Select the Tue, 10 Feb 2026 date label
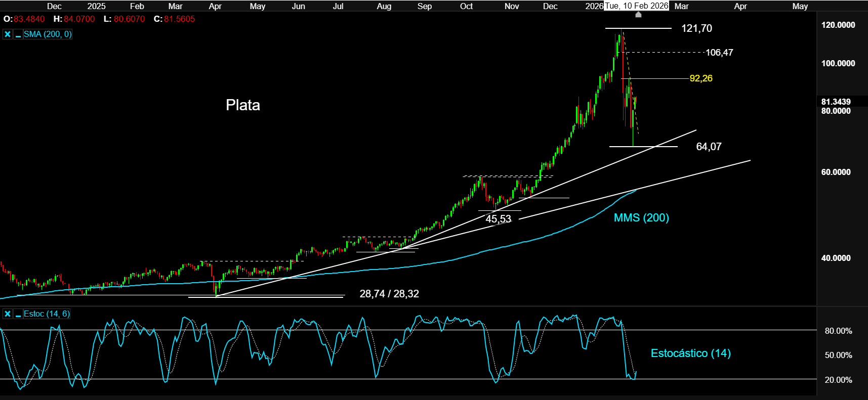 pos(636,6)
